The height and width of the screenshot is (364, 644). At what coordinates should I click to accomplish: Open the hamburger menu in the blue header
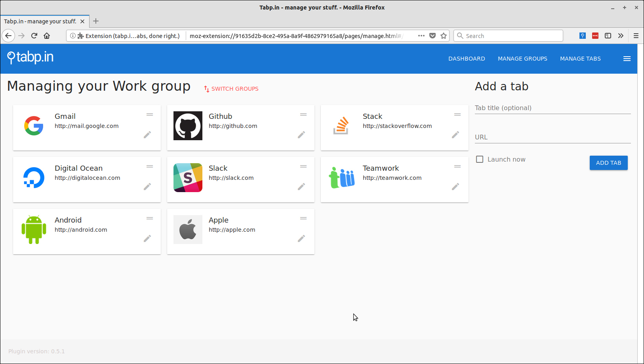627,59
